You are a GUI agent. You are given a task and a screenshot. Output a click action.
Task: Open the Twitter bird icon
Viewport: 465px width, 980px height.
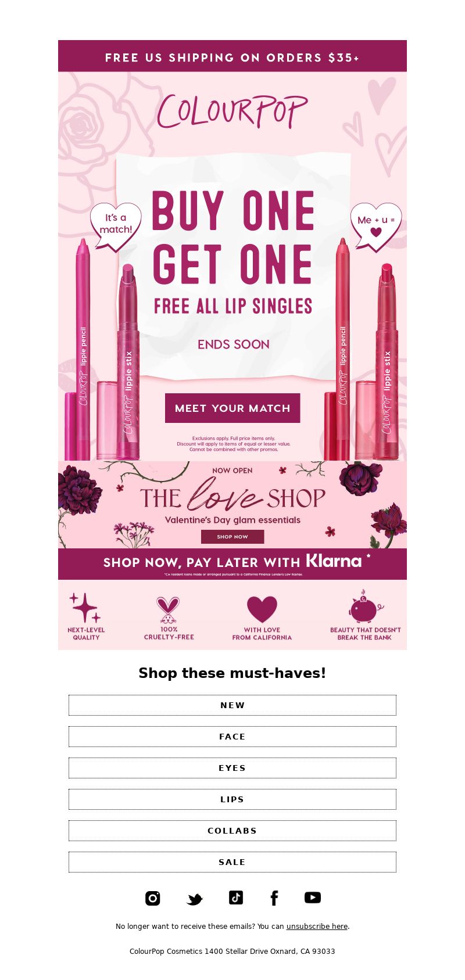[x=195, y=899]
